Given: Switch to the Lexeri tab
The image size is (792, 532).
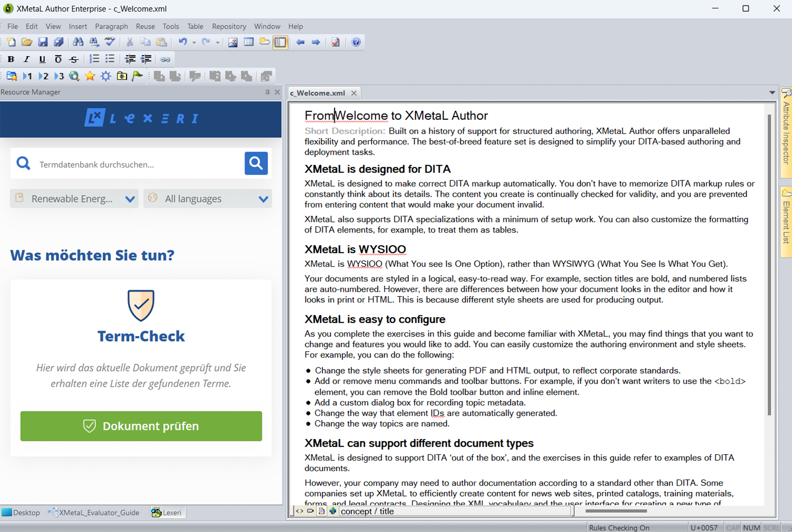Looking at the screenshot, I should pos(167,512).
